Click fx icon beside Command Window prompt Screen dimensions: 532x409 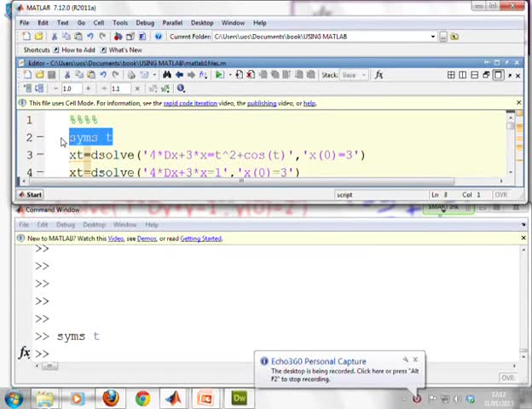point(25,353)
